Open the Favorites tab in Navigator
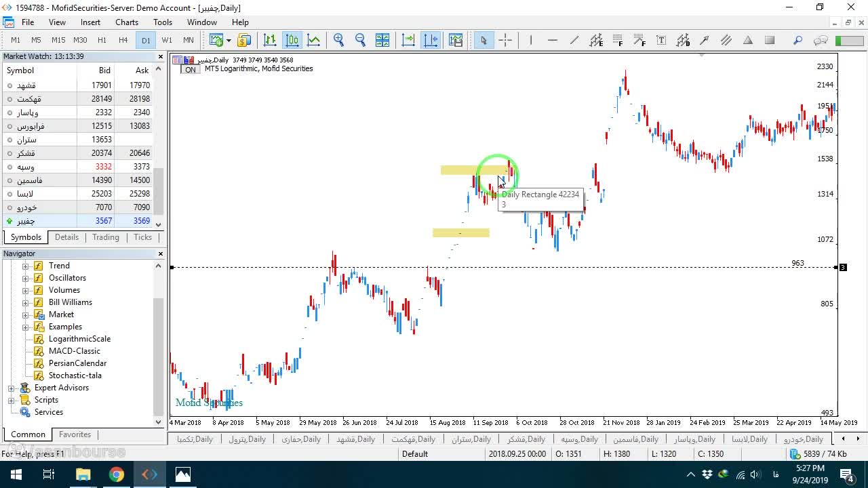Viewport: 868px width, 488px height. click(75, 434)
